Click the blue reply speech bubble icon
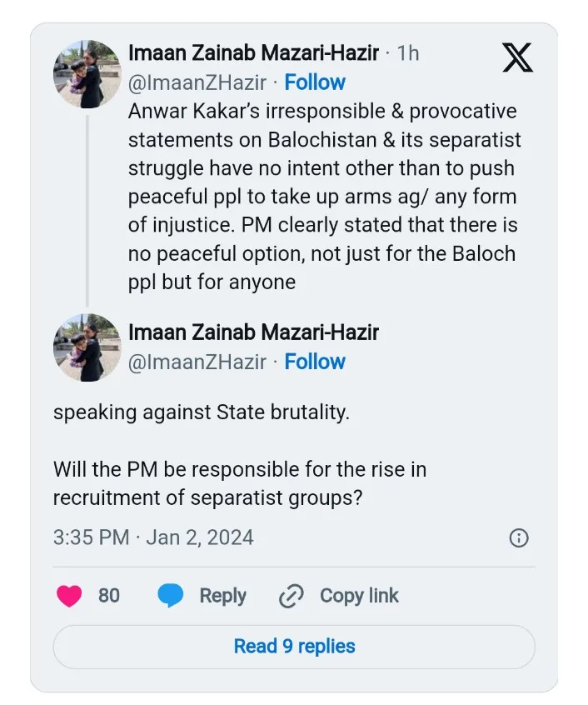This screenshot has width=588, height=705. pos(171,596)
